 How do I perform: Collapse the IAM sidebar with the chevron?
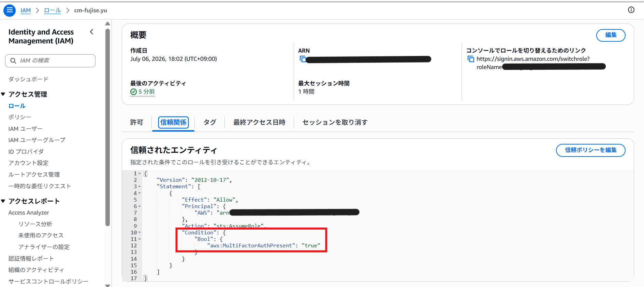coord(91,32)
